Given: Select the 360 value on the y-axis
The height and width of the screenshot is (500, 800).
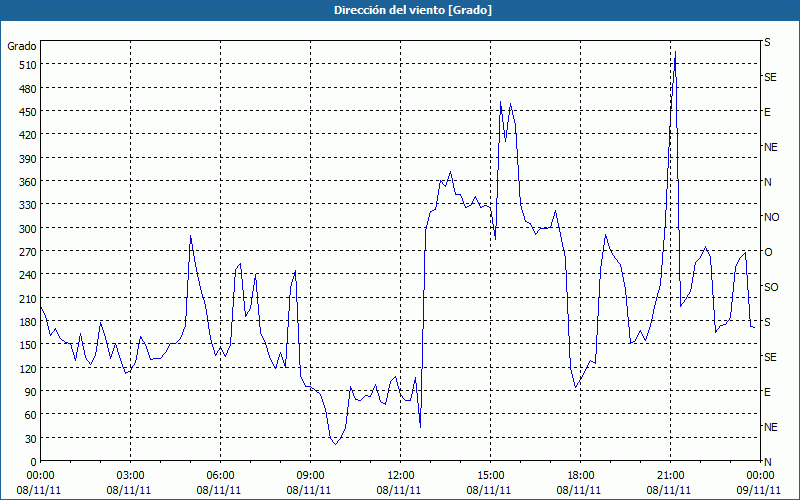Looking at the screenshot, I should point(28,182).
